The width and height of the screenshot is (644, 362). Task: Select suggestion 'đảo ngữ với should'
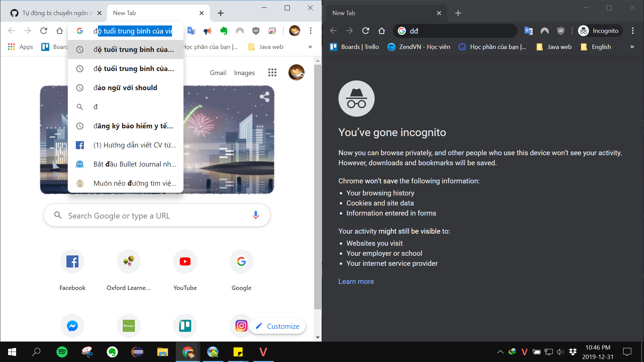125,88
